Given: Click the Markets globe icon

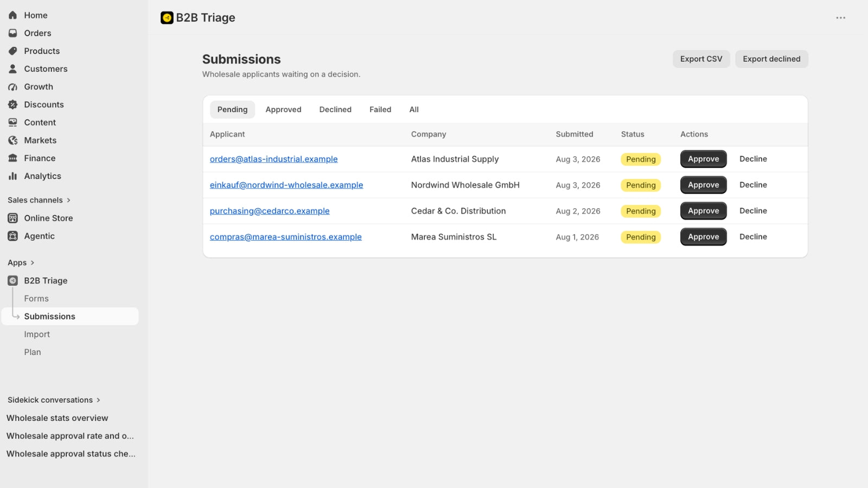Looking at the screenshot, I should (12, 140).
